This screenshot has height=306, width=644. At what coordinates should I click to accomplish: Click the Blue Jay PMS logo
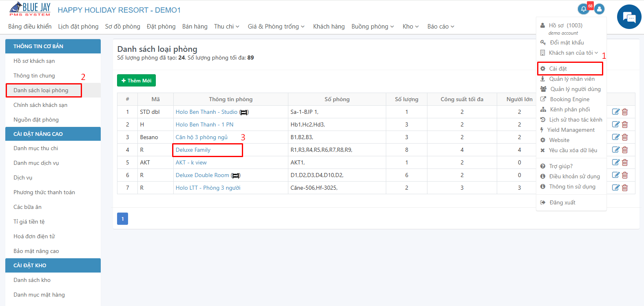(x=30, y=9)
